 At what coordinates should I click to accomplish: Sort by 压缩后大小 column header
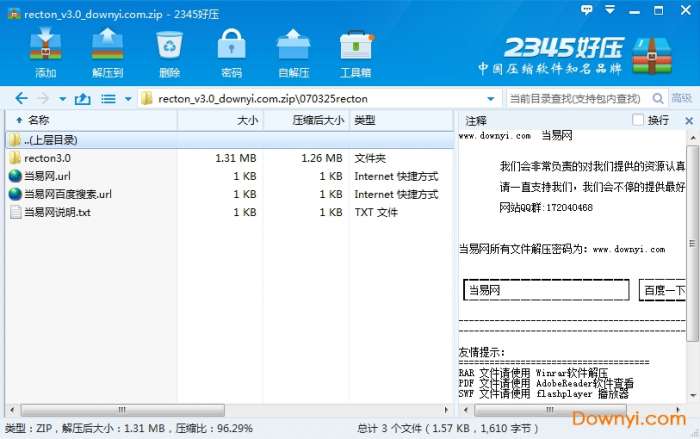coord(307,120)
